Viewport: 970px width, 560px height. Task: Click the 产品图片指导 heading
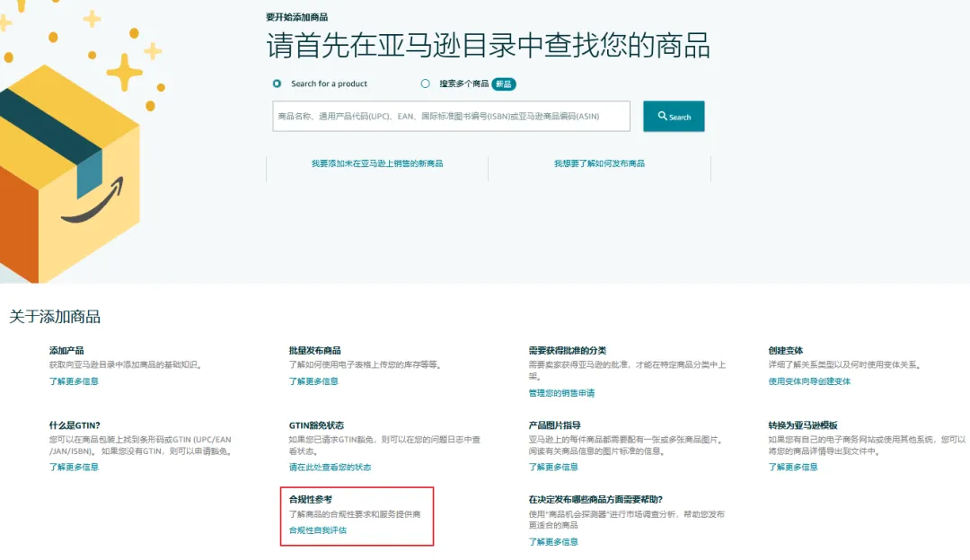(x=554, y=425)
